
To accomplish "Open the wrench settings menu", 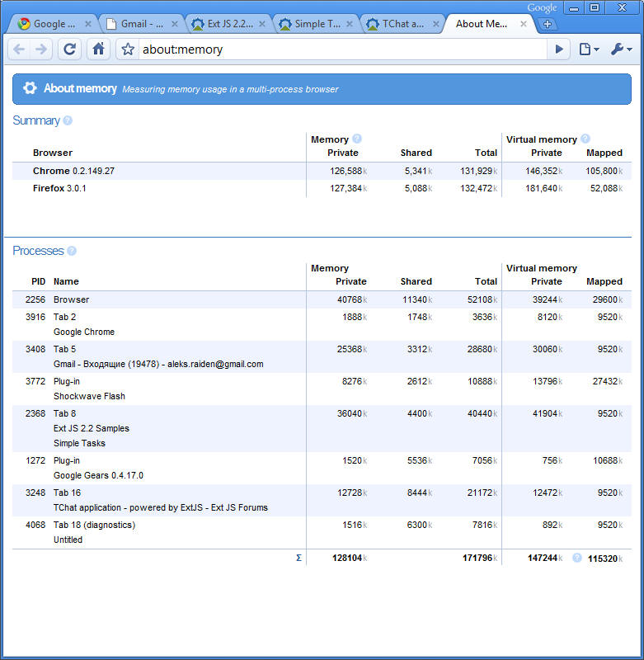I will pos(621,49).
